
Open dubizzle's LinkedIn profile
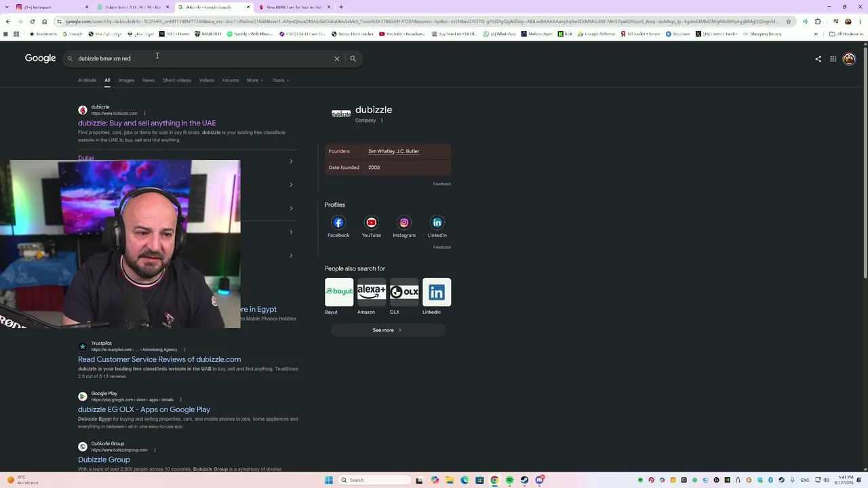pyautogui.click(x=437, y=227)
